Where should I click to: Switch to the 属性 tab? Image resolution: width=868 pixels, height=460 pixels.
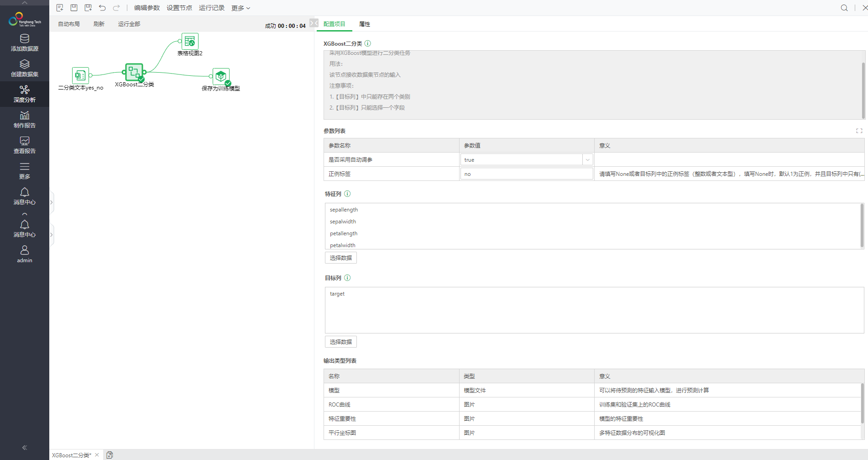pos(365,24)
